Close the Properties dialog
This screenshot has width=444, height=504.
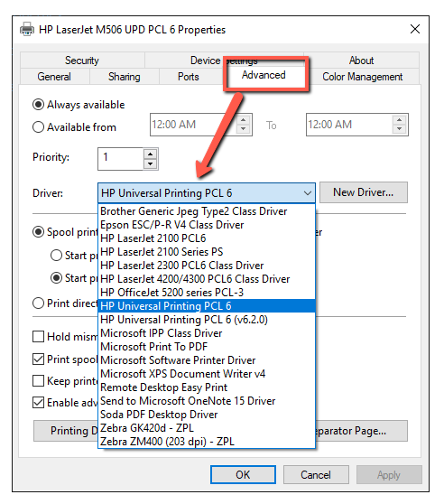[415, 29]
